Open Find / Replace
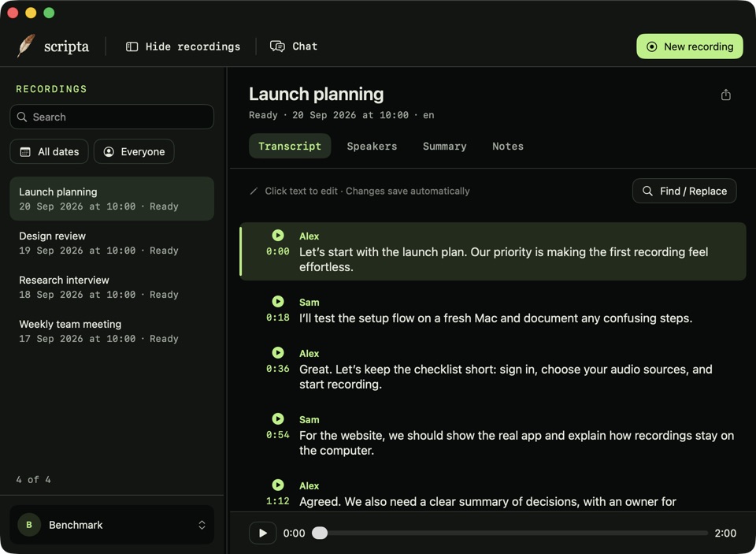The image size is (756, 554). pyautogui.click(x=684, y=191)
